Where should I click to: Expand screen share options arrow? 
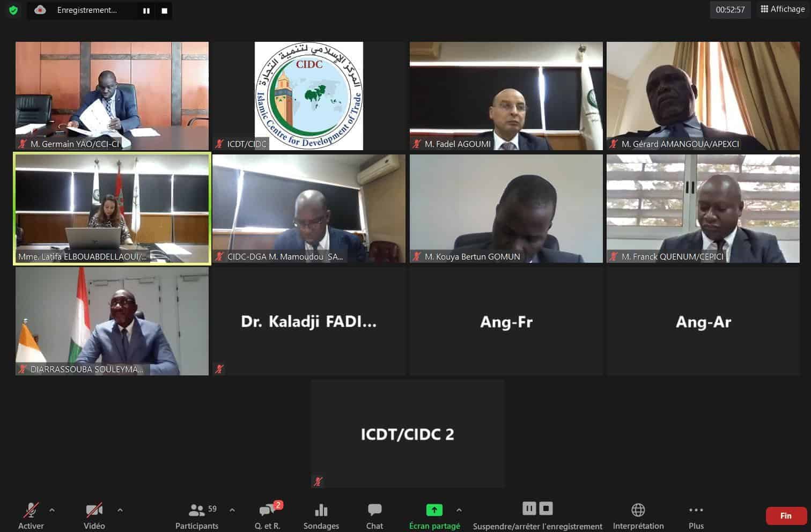pos(459,510)
